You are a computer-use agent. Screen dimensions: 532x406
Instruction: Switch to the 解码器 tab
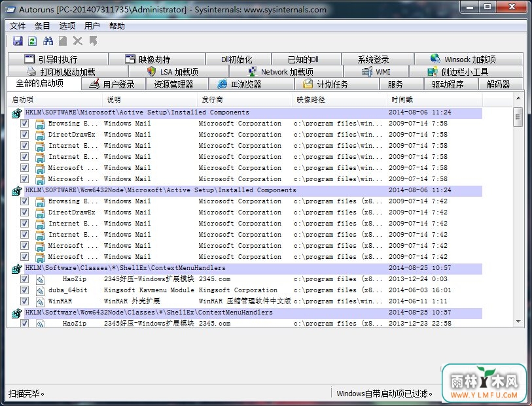(x=501, y=84)
